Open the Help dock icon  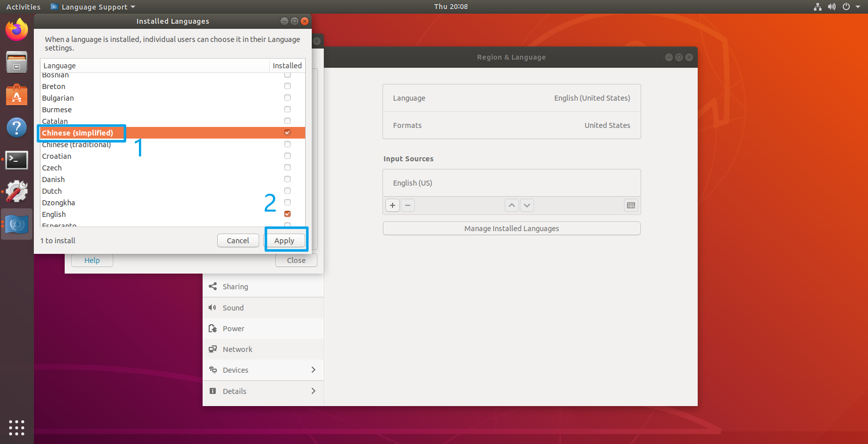(17, 127)
